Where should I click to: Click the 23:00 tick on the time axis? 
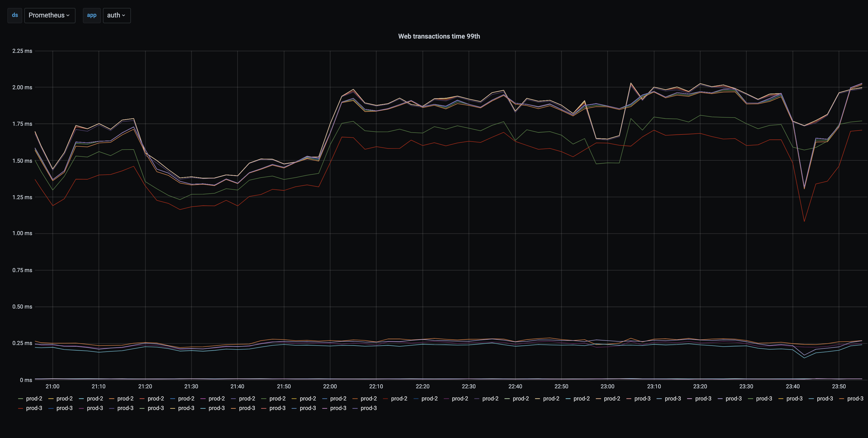coord(607,386)
